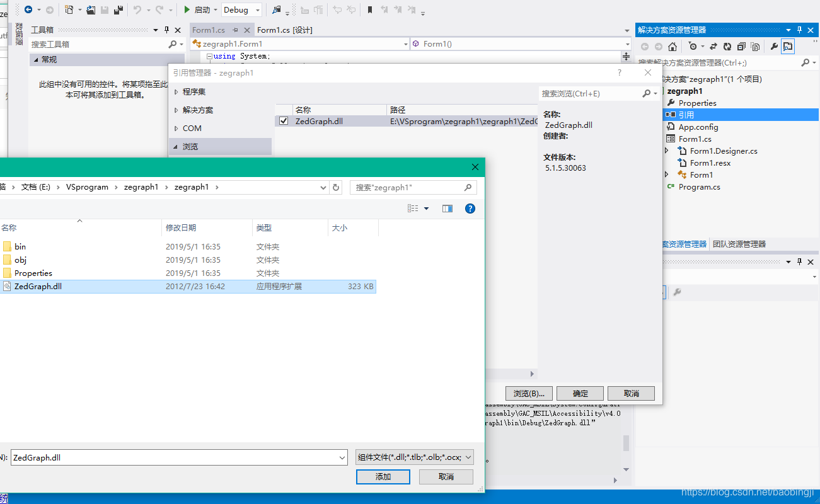Open the file type filter dropdown
The image size is (820, 504).
click(x=468, y=458)
